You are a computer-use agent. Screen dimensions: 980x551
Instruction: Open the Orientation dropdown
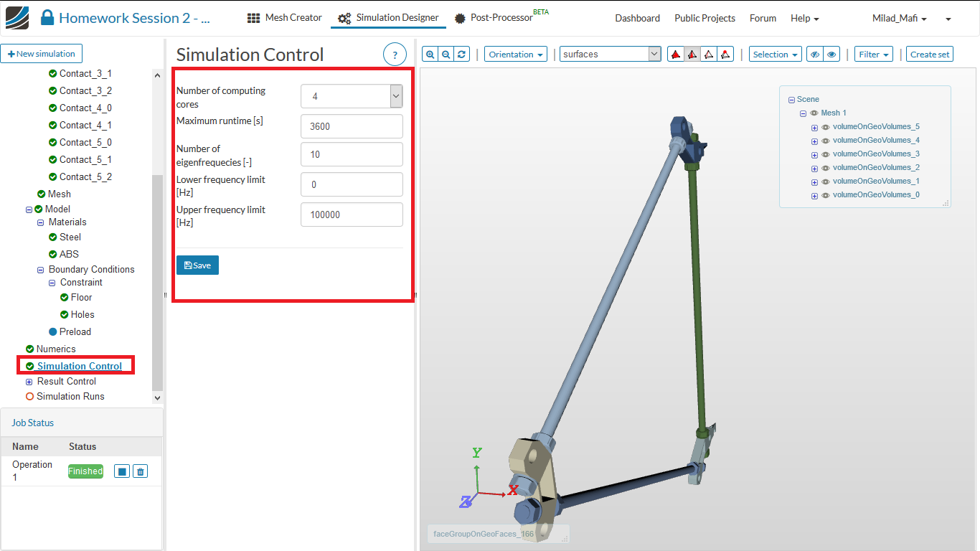point(516,55)
